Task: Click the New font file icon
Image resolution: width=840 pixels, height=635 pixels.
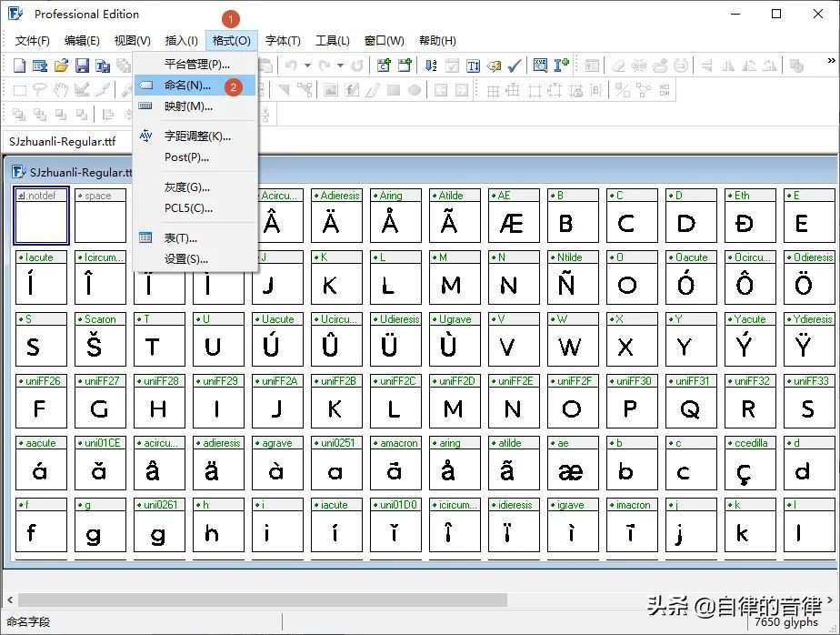Action: click(x=20, y=66)
